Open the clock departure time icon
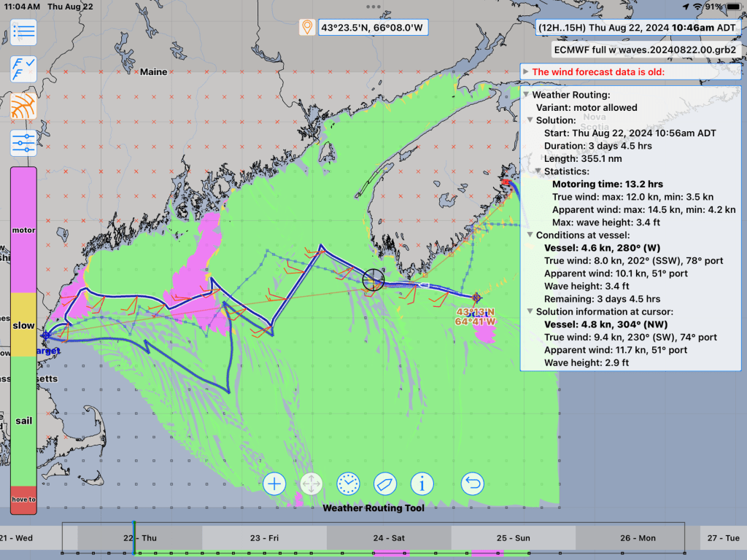Image resolution: width=747 pixels, height=560 pixels. (x=348, y=483)
